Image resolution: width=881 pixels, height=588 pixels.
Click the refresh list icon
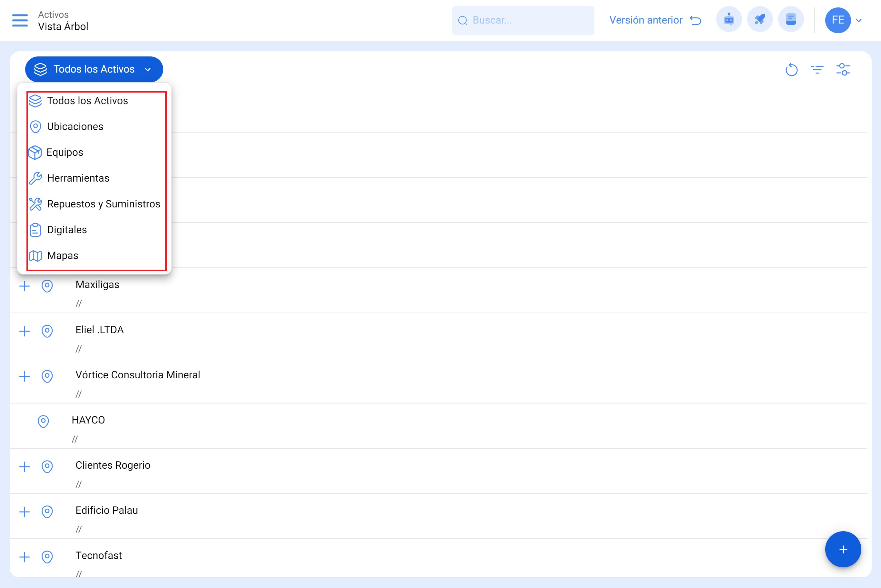point(791,69)
